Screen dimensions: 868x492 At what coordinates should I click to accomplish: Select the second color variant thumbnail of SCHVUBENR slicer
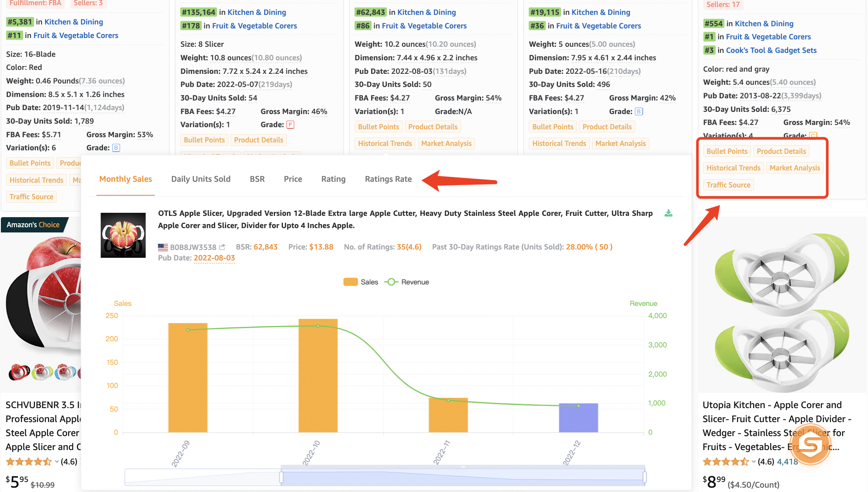(42, 372)
